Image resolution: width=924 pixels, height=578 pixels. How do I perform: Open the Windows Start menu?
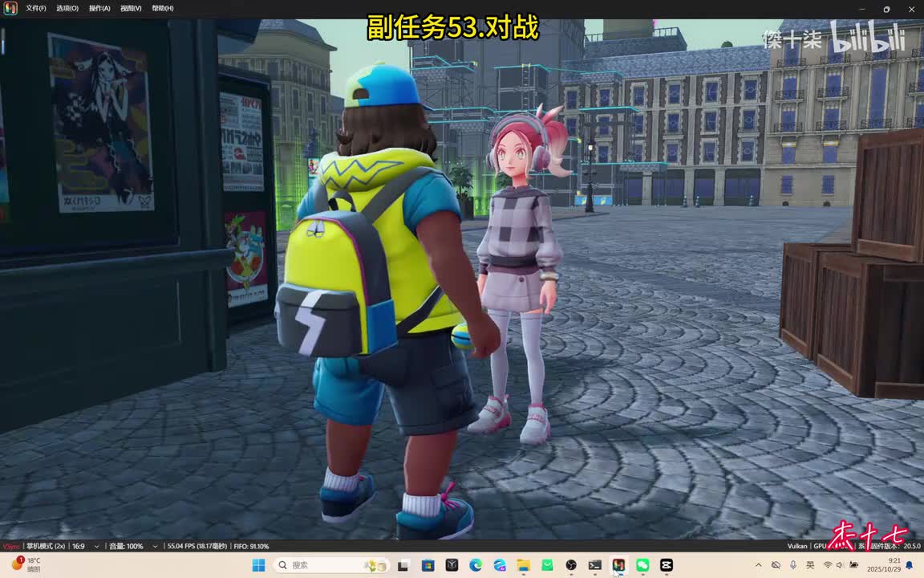coord(258,565)
